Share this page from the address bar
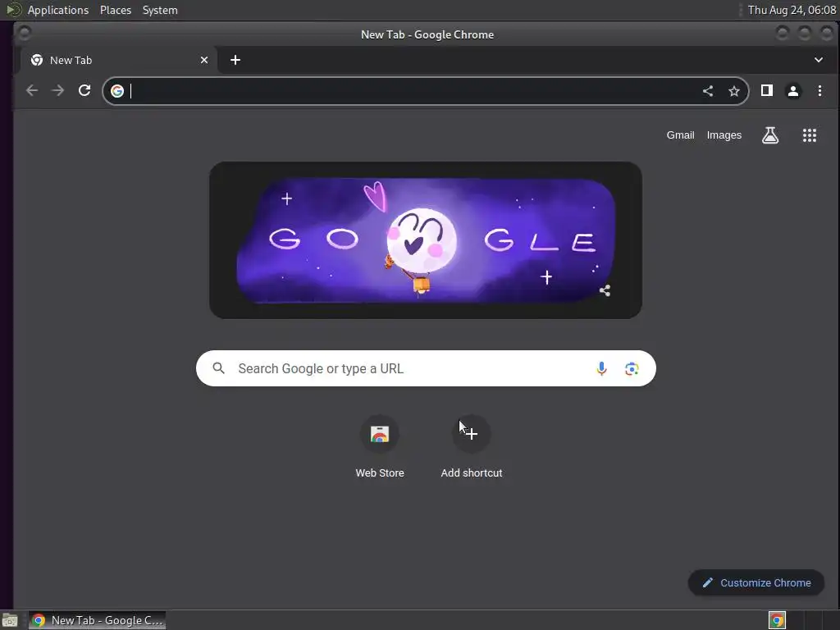The width and height of the screenshot is (840, 630). (x=708, y=91)
